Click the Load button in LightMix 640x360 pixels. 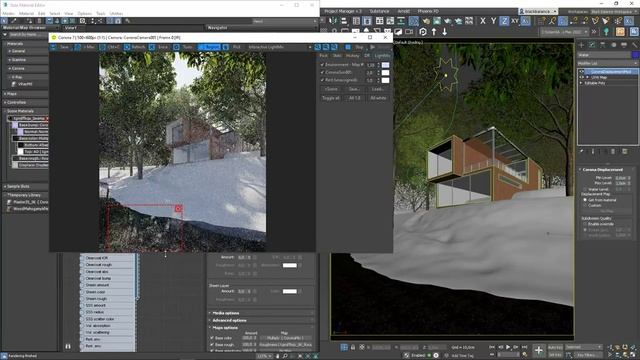378,89
